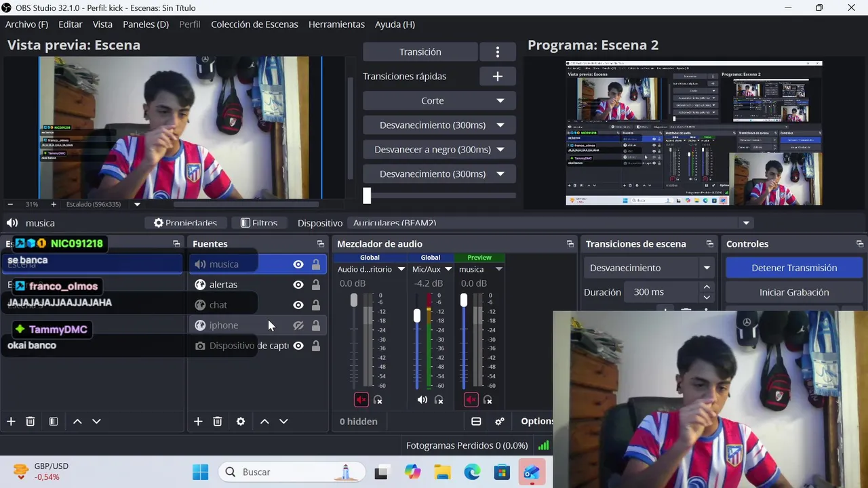Unmute the Audio del escritorio channel
This screenshot has height=488, width=868.
361,401
